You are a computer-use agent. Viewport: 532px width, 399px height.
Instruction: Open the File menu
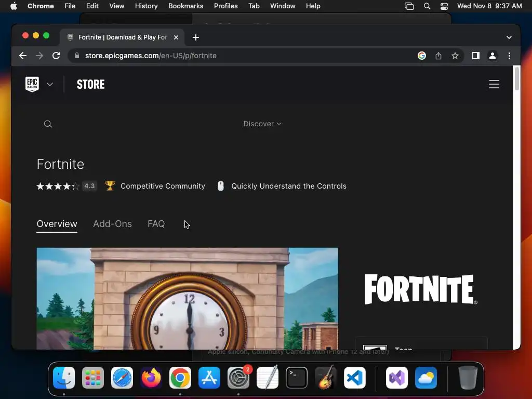(x=70, y=6)
